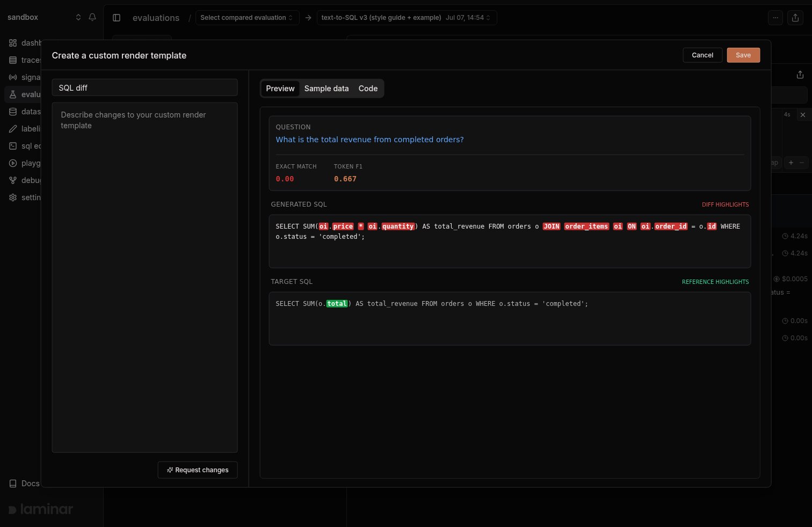Click the export icon below the top bar
The height and width of the screenshot is (527, 812).
coord(800,75)
